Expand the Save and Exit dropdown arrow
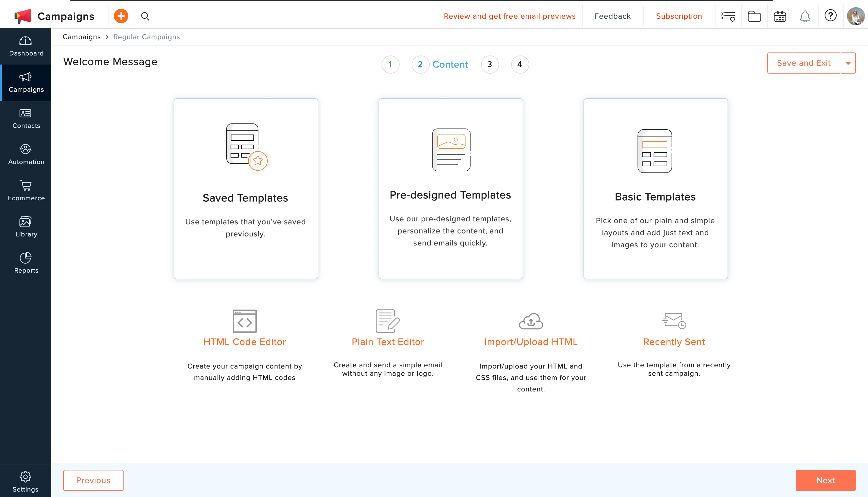The height and width of the screenshot is (497, 868). pyautogui.click(x=848, y=63)
